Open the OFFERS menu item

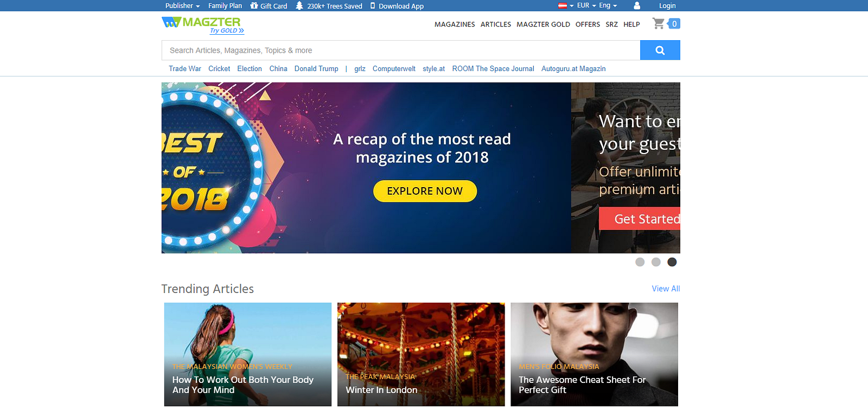(588, 24)
